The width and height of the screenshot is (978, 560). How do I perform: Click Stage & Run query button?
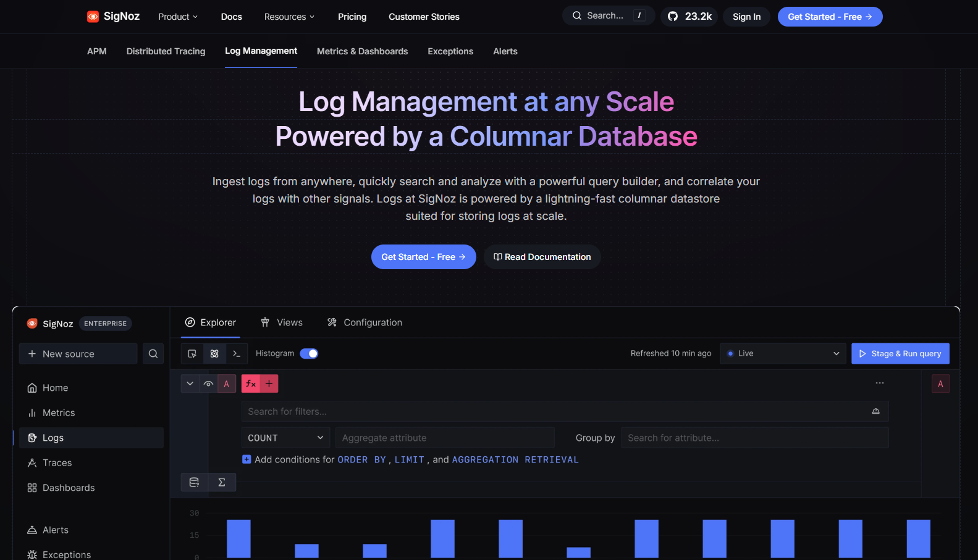[900, 354]
